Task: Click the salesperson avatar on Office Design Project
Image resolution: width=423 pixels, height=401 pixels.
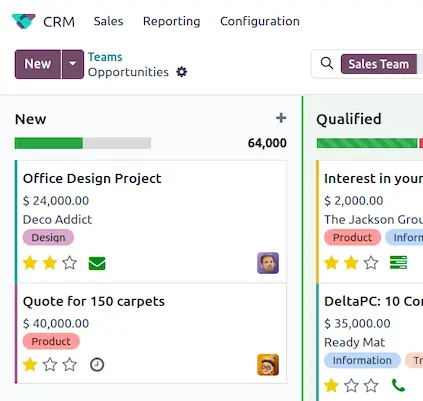Action: click(268, 263)
